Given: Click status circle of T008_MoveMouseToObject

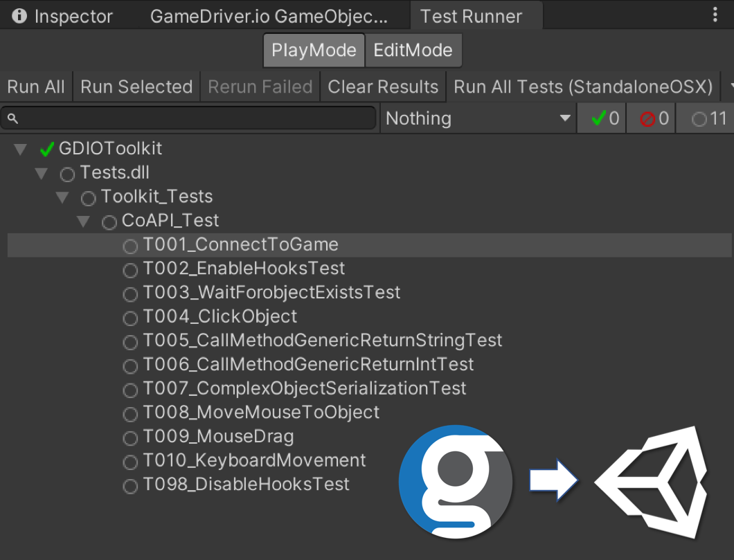Looking at the screenshot, I should (130, 414).
